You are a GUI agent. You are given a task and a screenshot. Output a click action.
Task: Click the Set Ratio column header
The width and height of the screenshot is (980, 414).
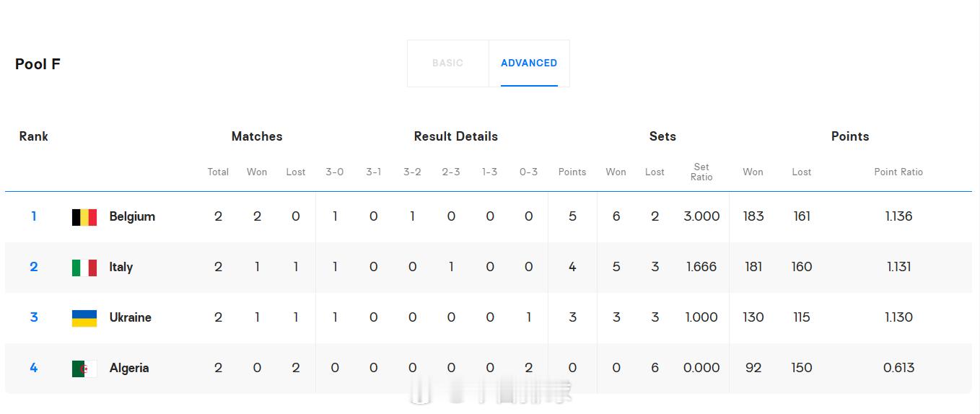click(x=701, y=172)
